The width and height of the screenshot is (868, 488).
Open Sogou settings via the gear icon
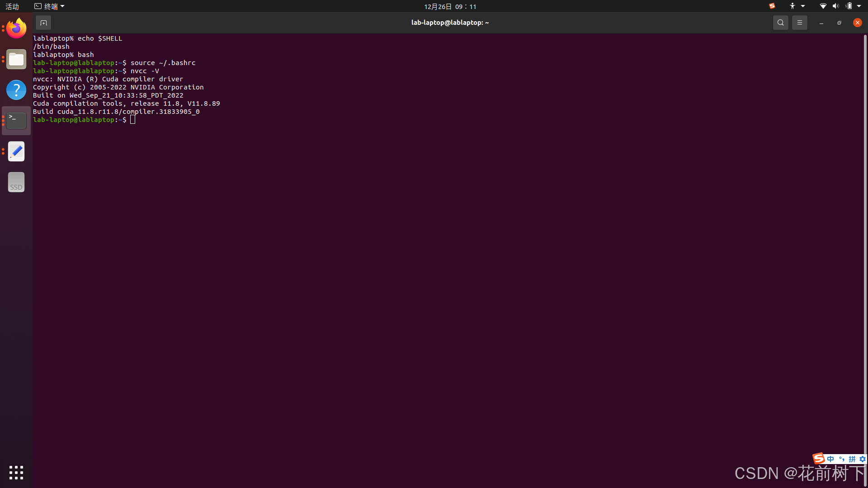[x=862, y=459]
